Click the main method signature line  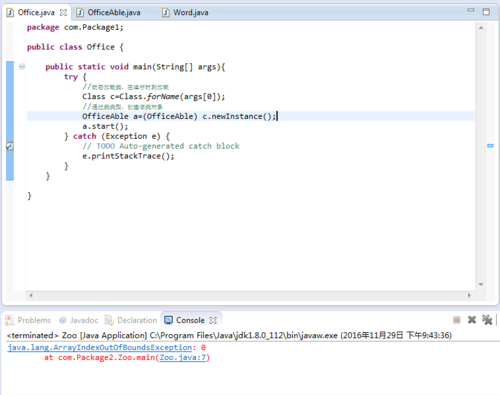tap(135, 67)
